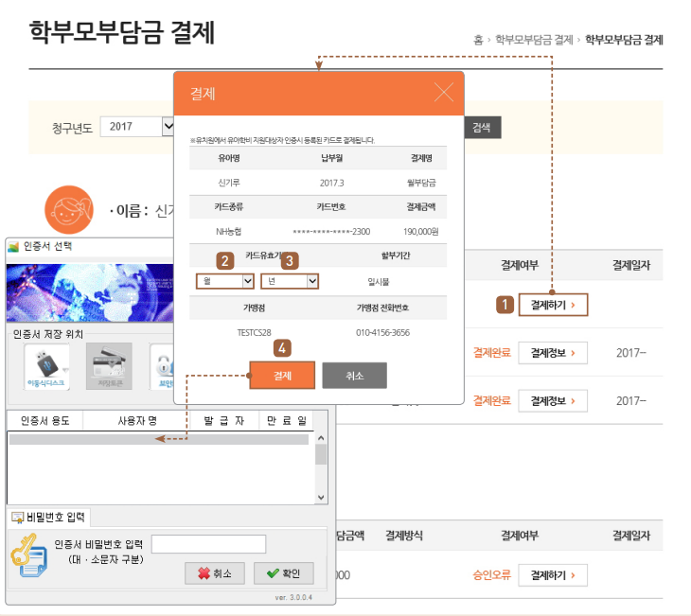
Task: Focus the 인증서 비밀번호 입력 field
Action: [209, 544]
